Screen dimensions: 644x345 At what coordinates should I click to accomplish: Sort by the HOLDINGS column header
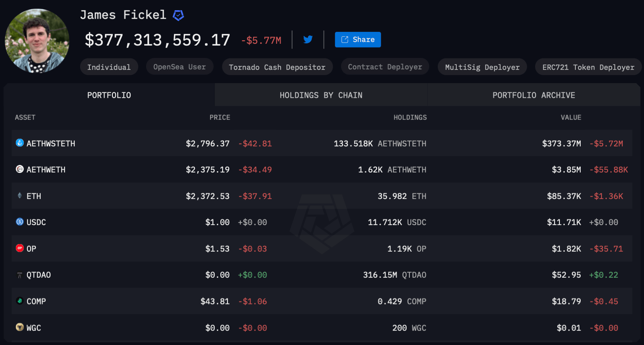pos(410,117)
